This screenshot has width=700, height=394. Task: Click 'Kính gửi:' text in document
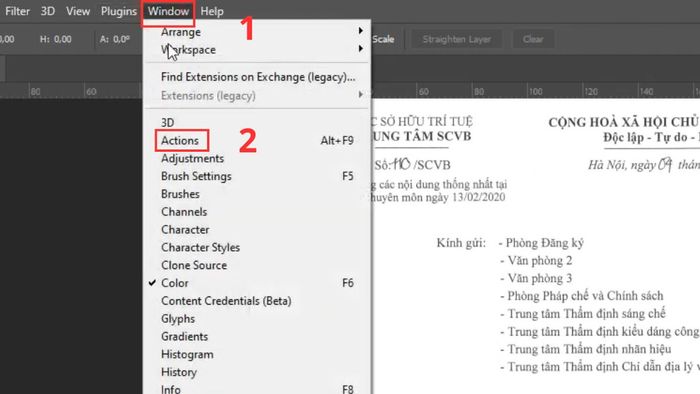click(x=461, y=243)
